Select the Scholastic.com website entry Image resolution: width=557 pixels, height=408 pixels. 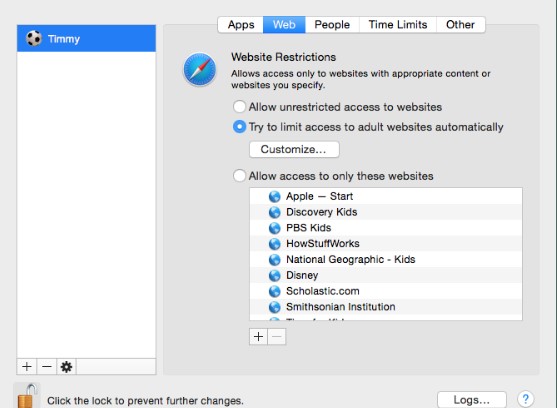click(386, 291)
